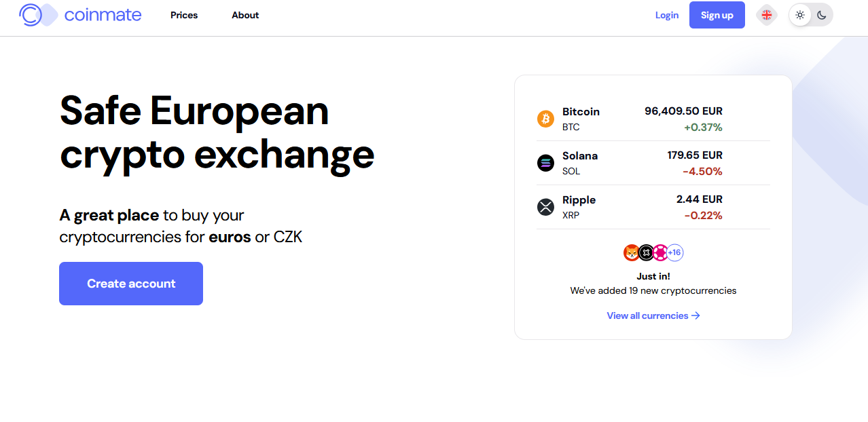Click the Bitcoin coin icon
This screenshot has height=422, width=868.
click(x=545, y=119)
